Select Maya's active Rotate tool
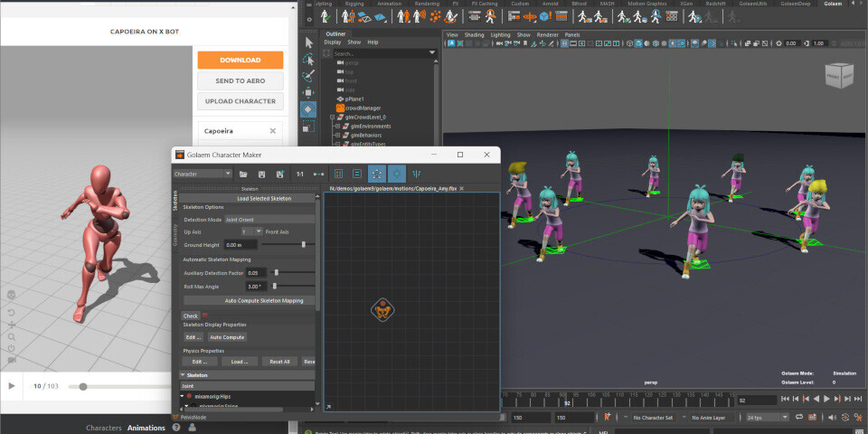The image size is (868, 434). [309, 109]
